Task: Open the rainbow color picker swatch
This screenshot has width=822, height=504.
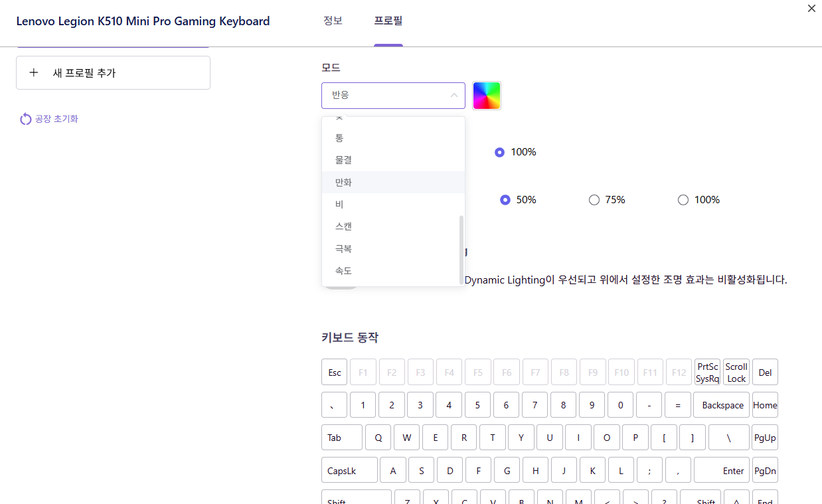Action: pyautogui.click(x=487, y=96)
